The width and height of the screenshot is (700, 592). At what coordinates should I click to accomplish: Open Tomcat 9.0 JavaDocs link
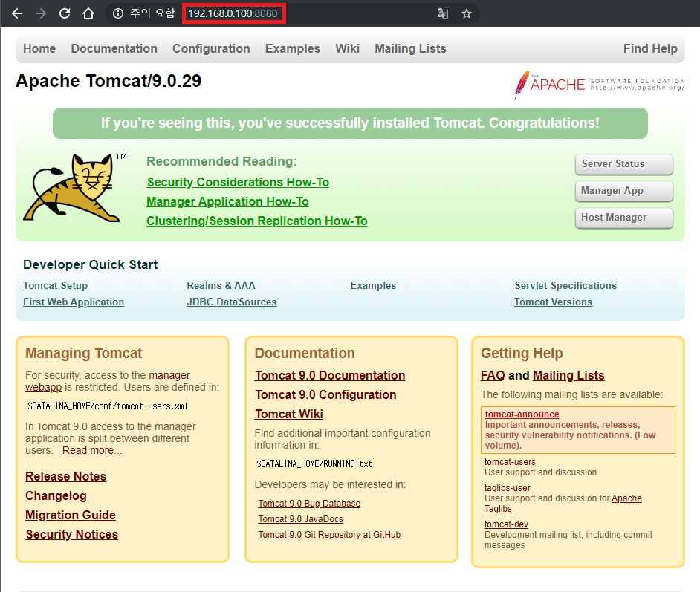coord(300,519)
